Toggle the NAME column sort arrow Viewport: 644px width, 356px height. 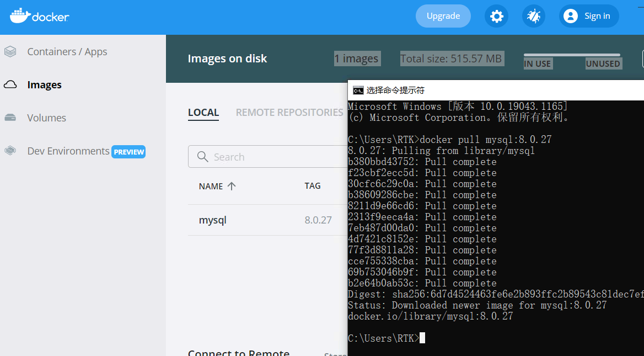pos(232,185)
